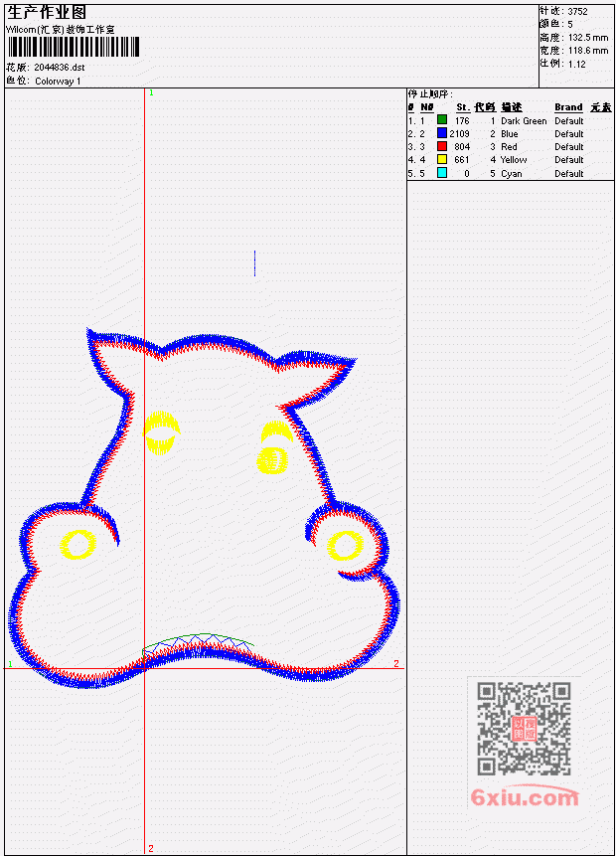Screen dimensions: 616x856
Task: Click the scale value '1.12'
Action: tap(576, 65)
